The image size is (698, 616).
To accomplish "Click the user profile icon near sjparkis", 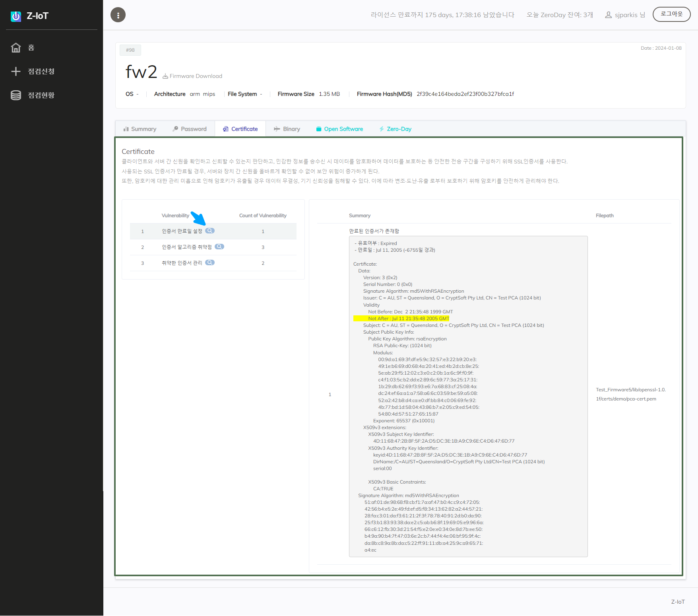I will click(608, 15).
